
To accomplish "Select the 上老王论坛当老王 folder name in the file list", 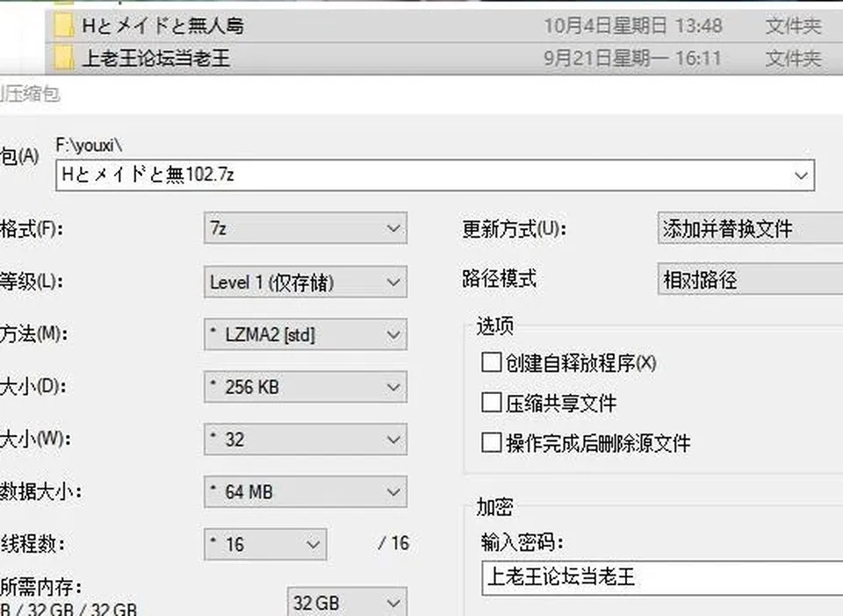I will tap(156, 58).
